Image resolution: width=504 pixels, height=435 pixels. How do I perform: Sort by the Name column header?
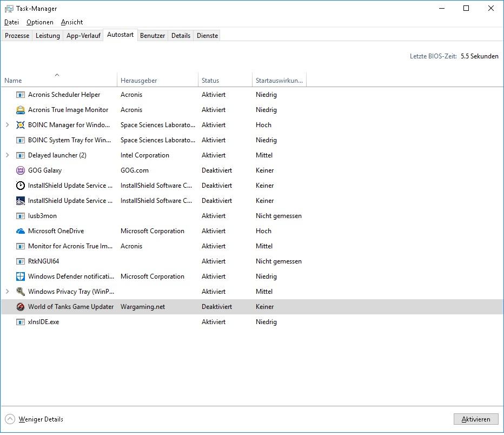[59, 80]
